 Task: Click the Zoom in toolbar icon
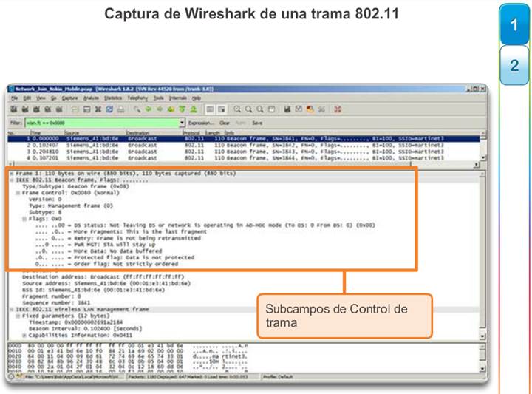[237, 109]
